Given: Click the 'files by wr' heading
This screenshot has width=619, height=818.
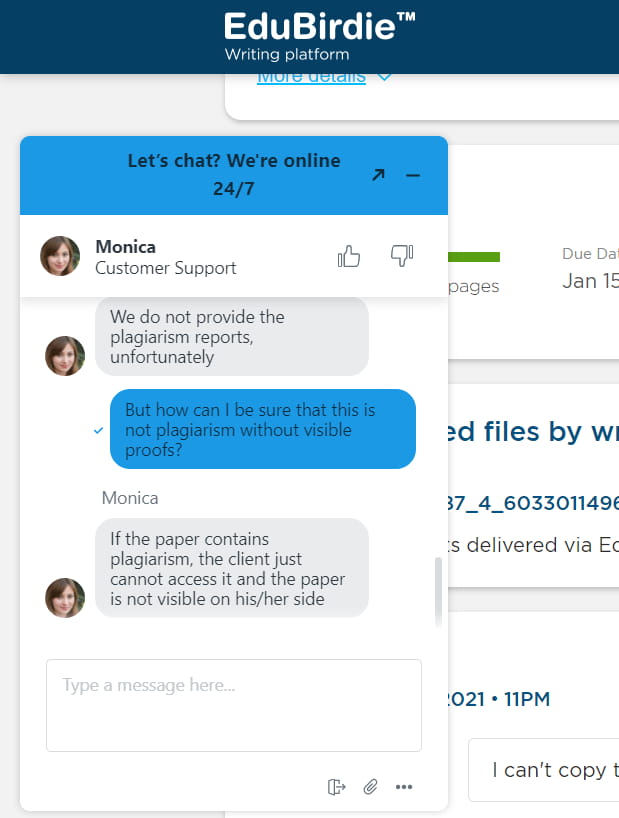Looking at the screenshot, I should tap(551, 432).
